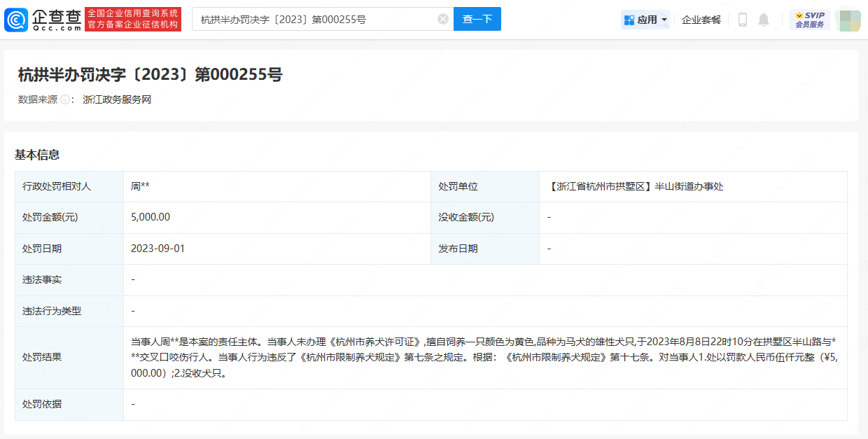The width and height of the screenshot is (868, 439).
Task: Click the 基本信息 section heading
Action: (x=37, y=155)
